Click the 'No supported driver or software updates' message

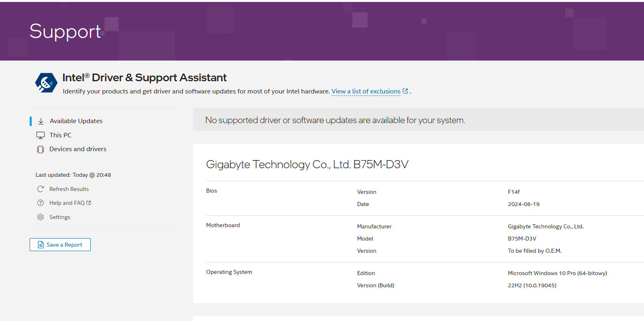click(335, 120)
